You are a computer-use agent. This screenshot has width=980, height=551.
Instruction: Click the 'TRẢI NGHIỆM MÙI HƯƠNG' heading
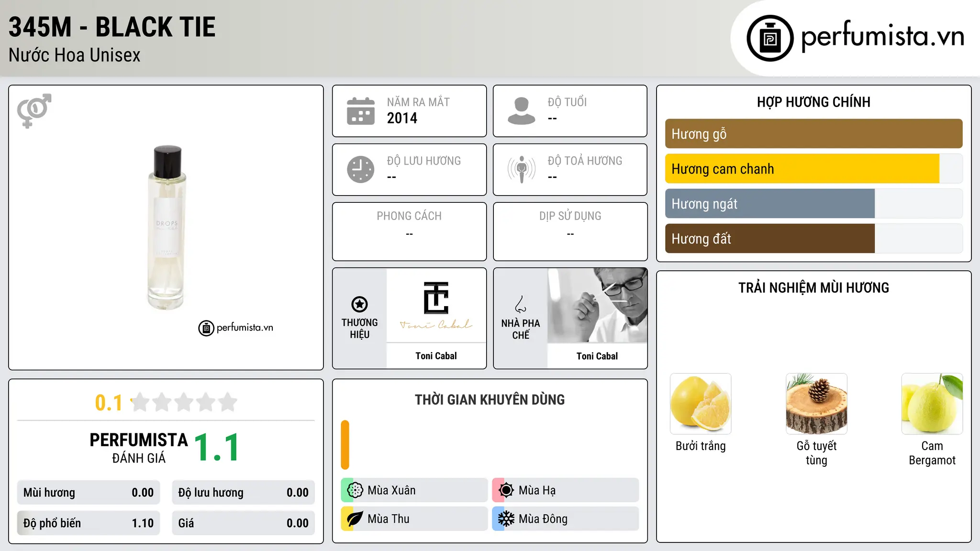click(813, 288)
